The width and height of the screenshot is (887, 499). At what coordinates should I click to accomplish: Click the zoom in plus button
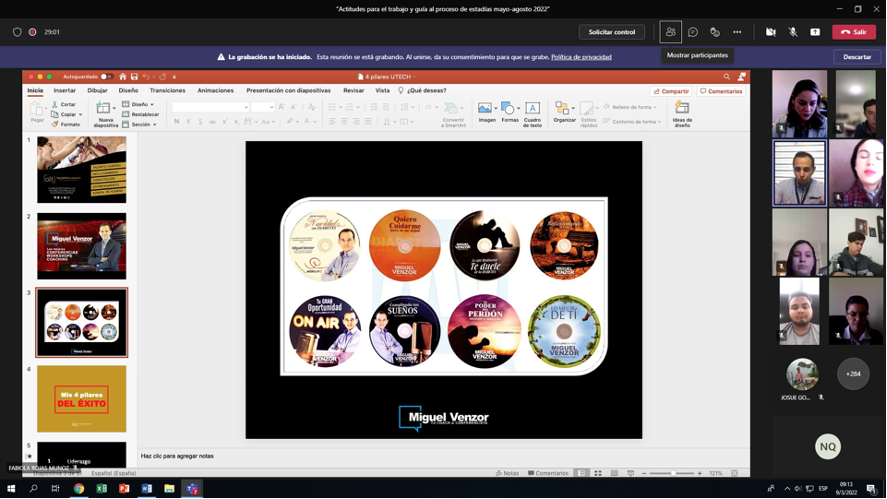(700, 473)
